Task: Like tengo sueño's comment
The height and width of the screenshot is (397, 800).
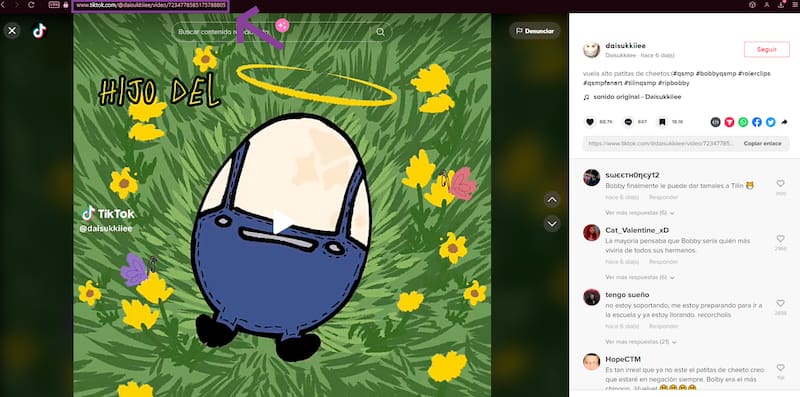Action: (x=780, y=303)
